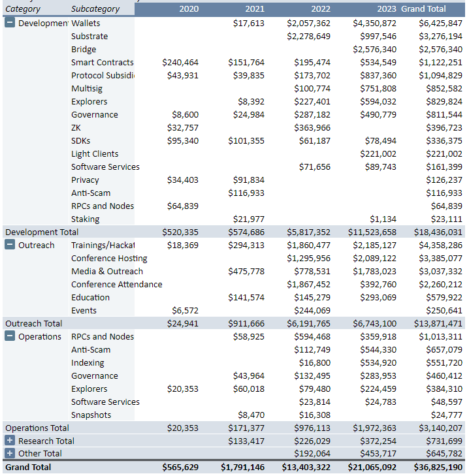
Task: Click the overall grand total $36,825,190 cell
Action: click(438, 467)
